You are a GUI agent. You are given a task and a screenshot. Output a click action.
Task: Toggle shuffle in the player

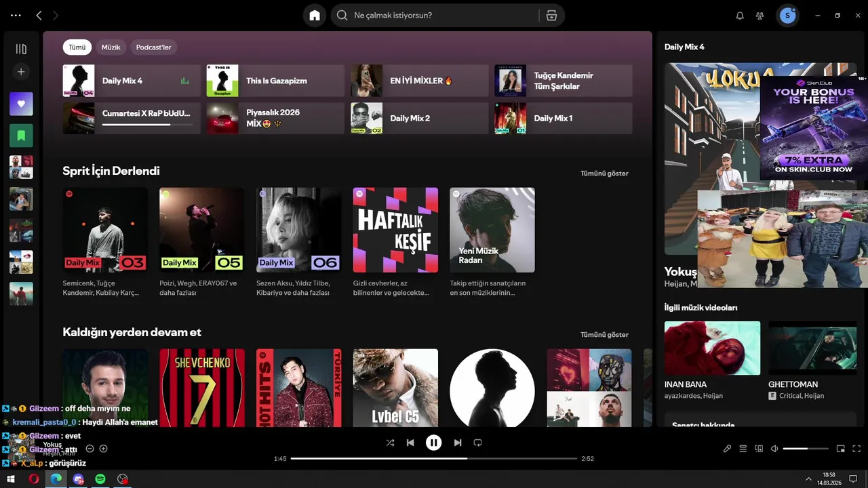tap(390, 443)
